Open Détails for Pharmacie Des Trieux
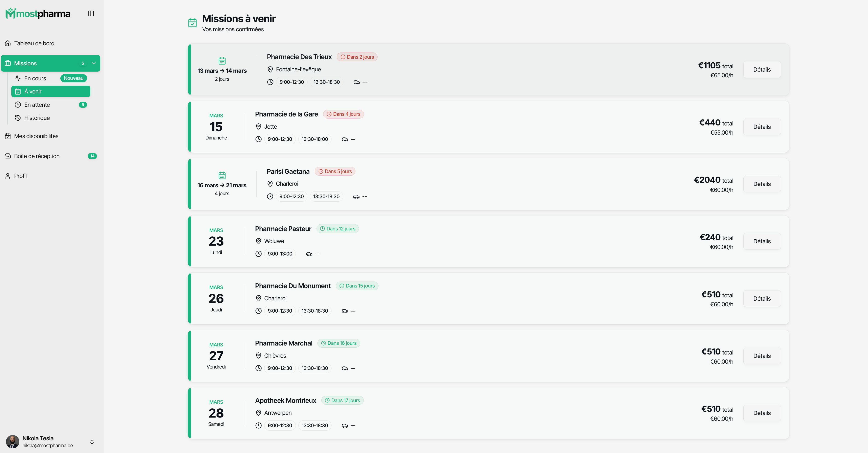 [762, 70]
